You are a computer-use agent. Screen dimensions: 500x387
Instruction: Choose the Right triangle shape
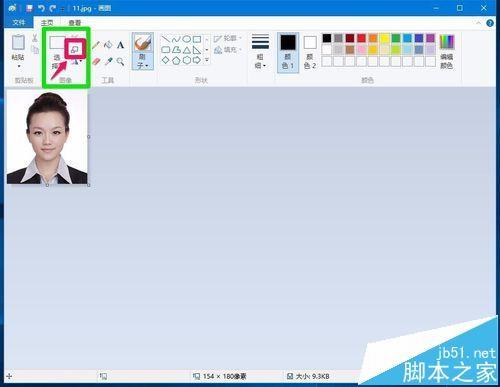(x=197, y=50)
